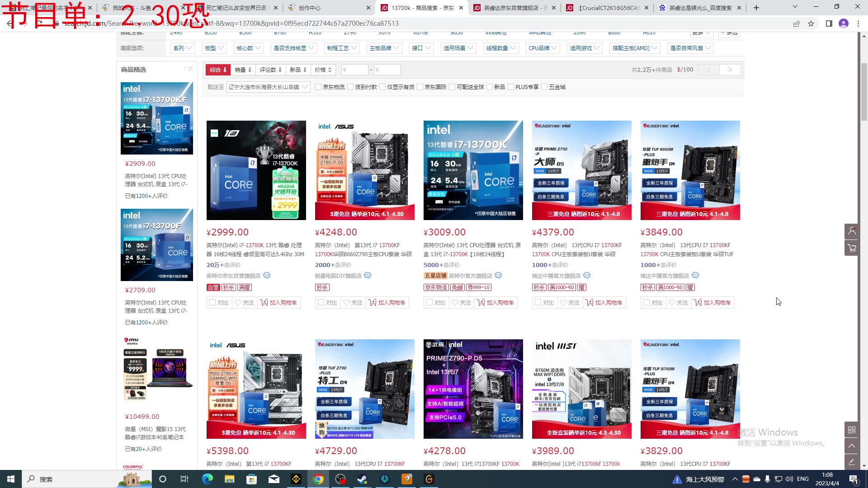The width and height of the screenshot is (868, 488).
Task: Enable the PLUS专享 checkbox
Action: [511, 87]
